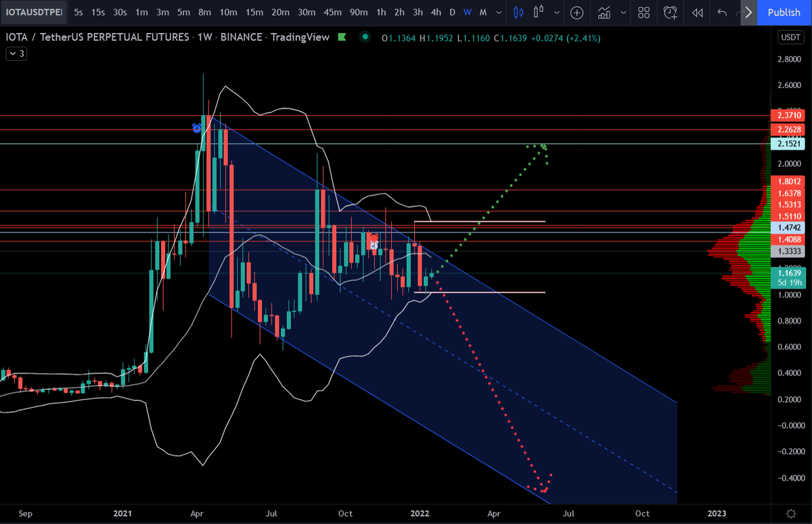Set chart to 20m interval
The image size is (812, 524).
click(x=281, y=12)
